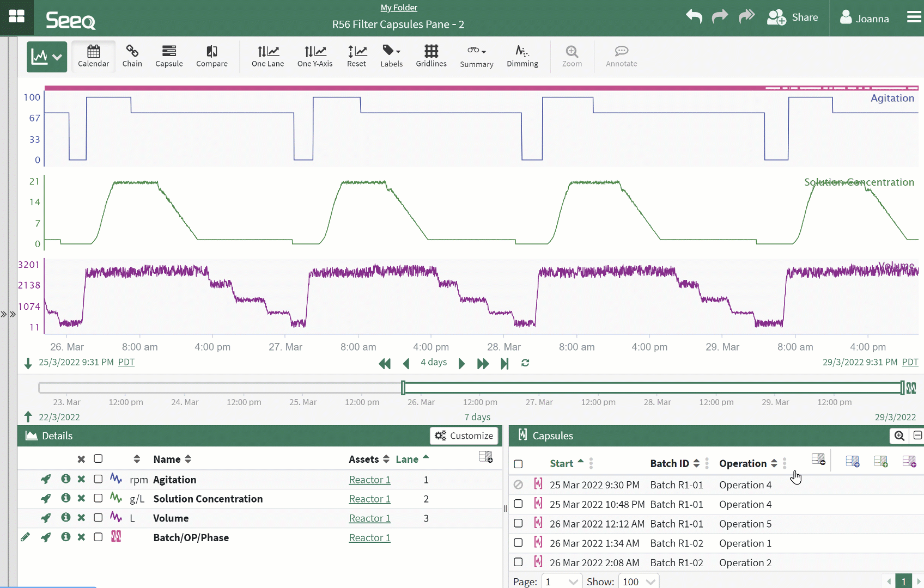
Task: Select the One Y-Axis tool
Action: [314, 56]
